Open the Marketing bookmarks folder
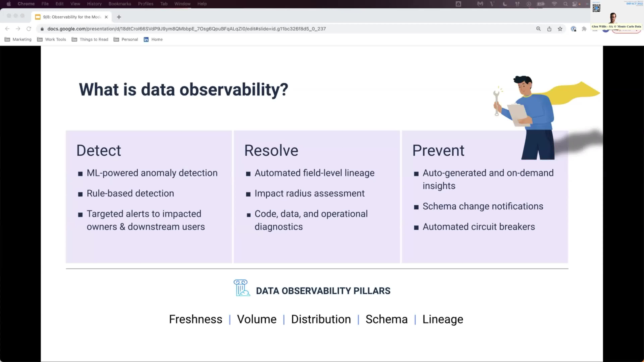 (x=18, y=39)
